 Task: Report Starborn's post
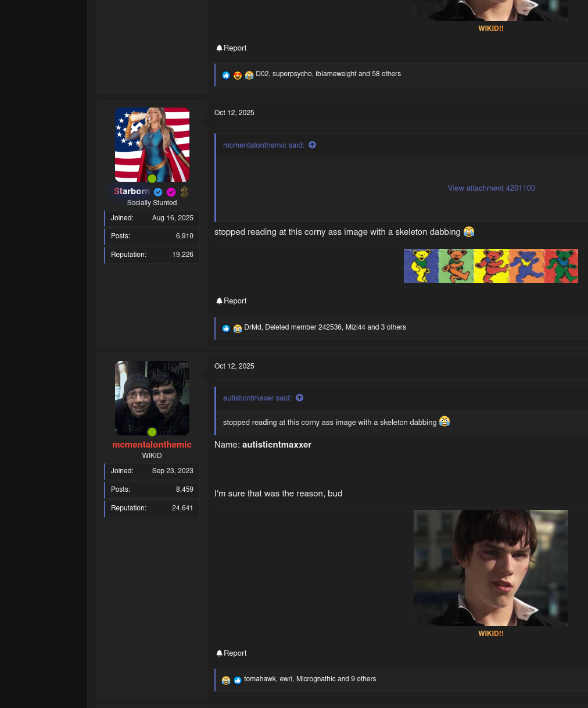[x=231, y=301]
